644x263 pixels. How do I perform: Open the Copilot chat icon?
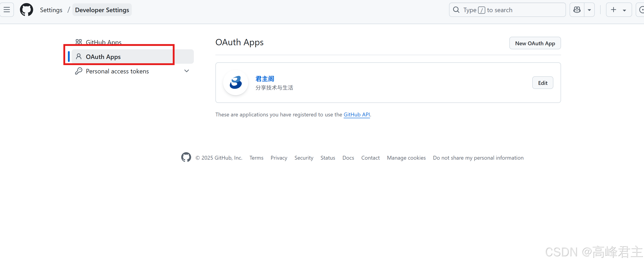tap(577, 10)
